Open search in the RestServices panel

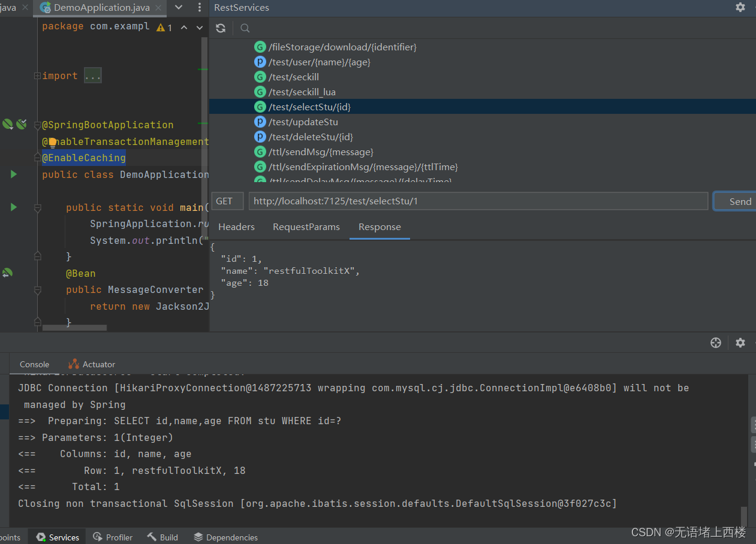244,28
